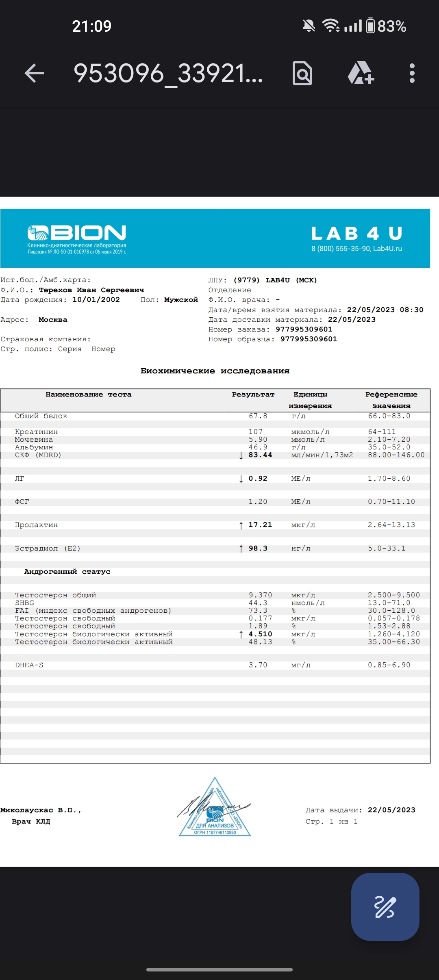Tap the Add to Drive icon
The height and width of the screenshot is (980, 439).
pyautogui.click(x=361, y=74)
